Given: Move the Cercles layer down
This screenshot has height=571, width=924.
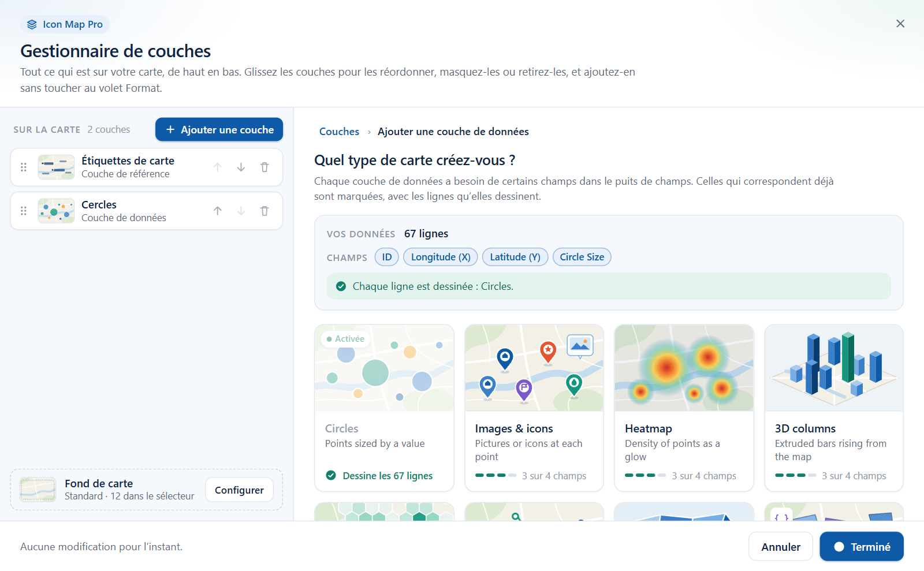Looking at the screenshot, I should pyautogui.click(x=241, y=211).
